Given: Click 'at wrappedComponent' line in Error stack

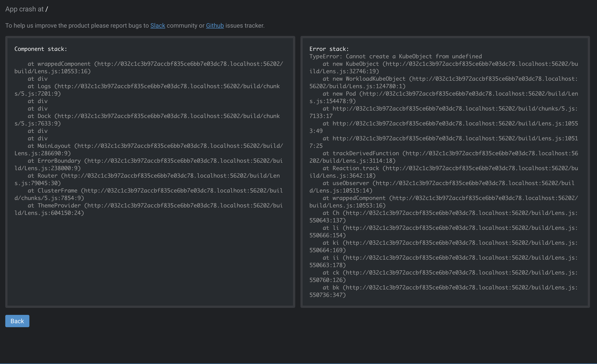Looking at the screenshot, I should click(444, 202).
